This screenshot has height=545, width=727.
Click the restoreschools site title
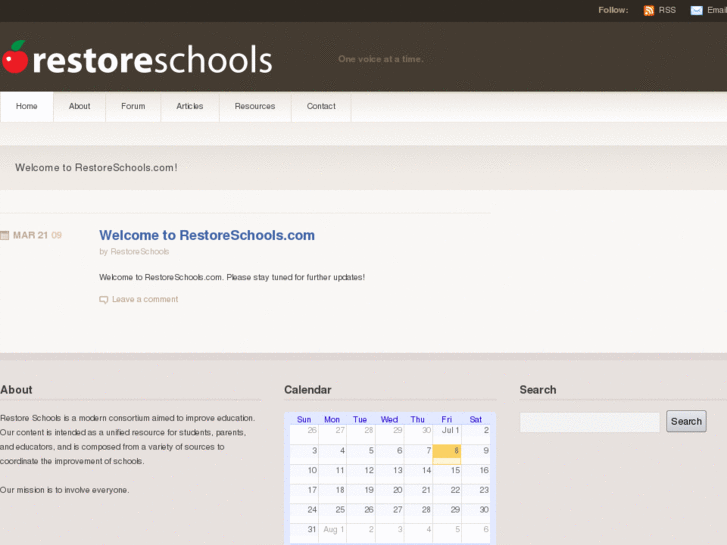coord(152,59)
